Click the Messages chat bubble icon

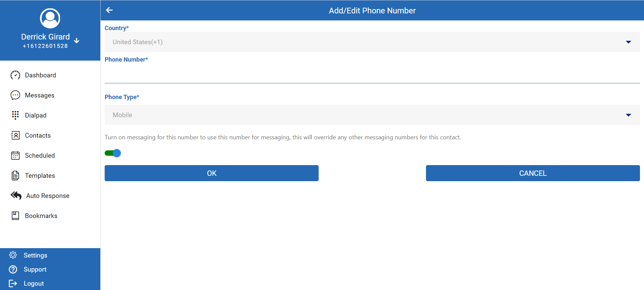pos(15,95)
